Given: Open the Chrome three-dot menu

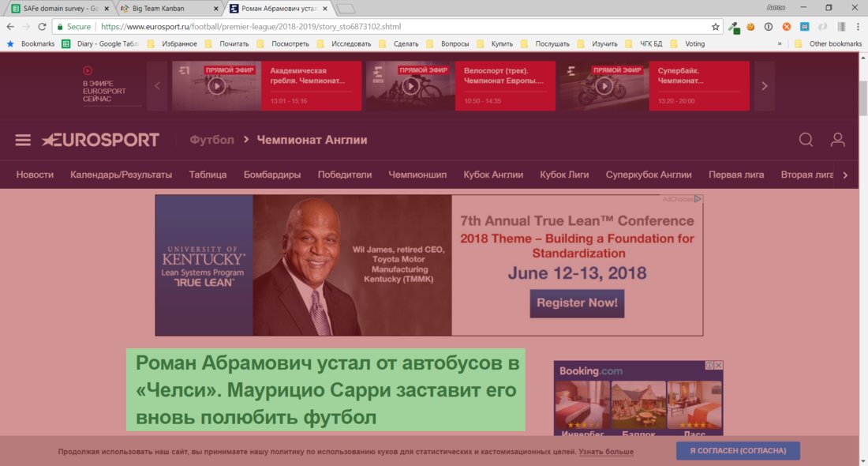Looking at the screenshot, I should (x=858, y=27).
